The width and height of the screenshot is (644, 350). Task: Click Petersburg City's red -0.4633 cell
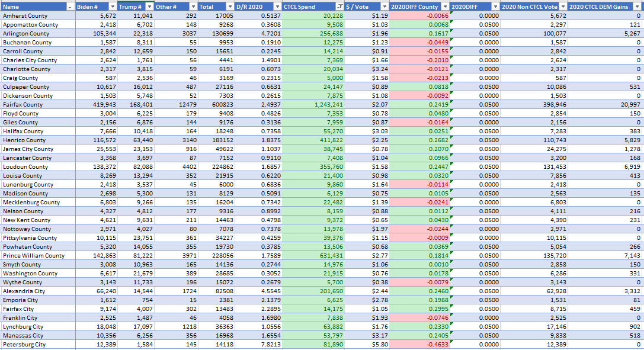click(419, 345)
